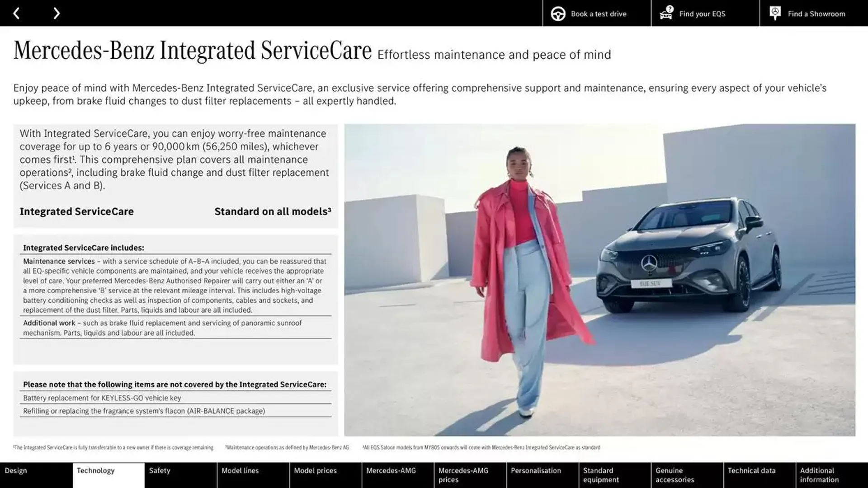Screen dimensions: 868x488
Task: Expand the not covered items section
Action: click(x=175, y=384)
